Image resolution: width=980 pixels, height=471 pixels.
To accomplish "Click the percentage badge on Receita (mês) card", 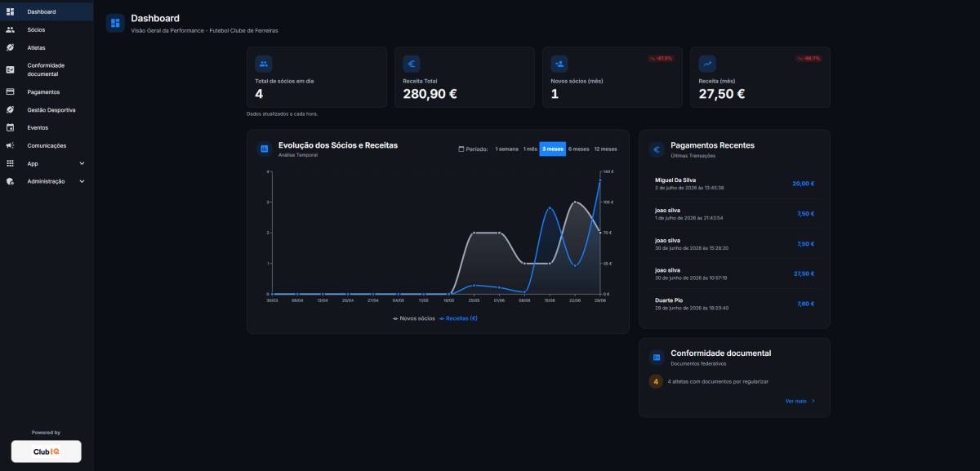I will 809,59.
